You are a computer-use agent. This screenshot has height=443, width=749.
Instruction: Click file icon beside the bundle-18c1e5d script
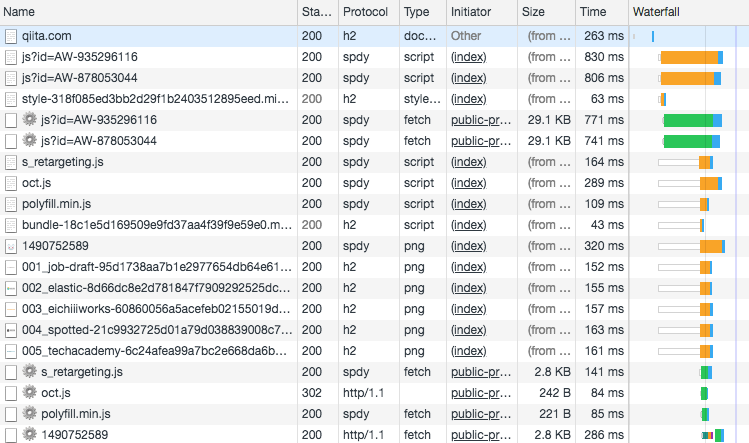tap(11, 225)
